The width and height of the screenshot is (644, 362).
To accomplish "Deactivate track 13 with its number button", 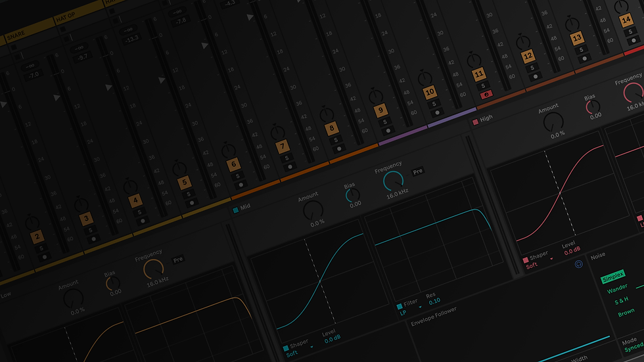I will click(577, 37).
